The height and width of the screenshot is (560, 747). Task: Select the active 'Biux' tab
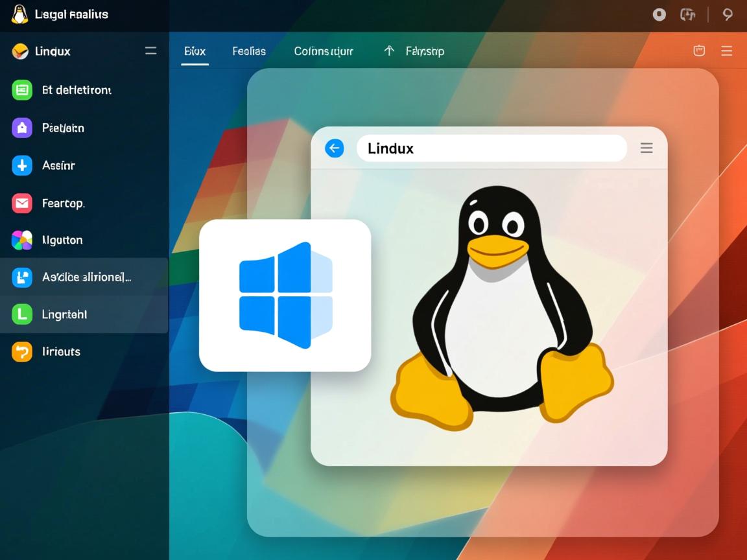[194, 50]
